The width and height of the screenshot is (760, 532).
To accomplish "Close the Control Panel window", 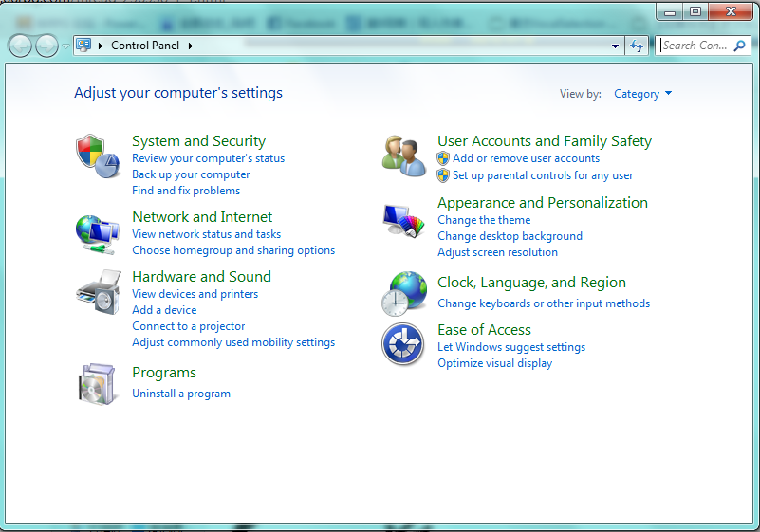I will click(732, 11).
